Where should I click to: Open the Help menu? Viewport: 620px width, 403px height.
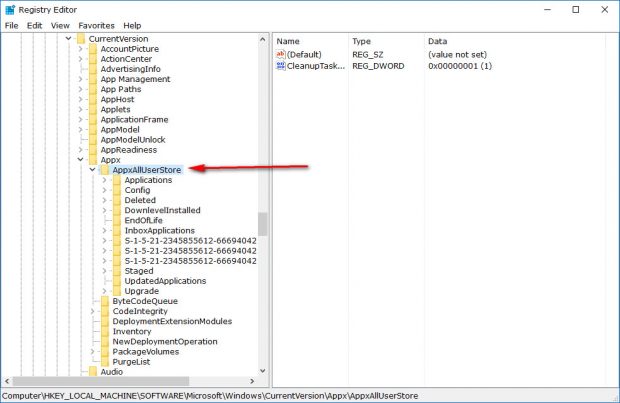pyautogui.click(x=132, y=25)
